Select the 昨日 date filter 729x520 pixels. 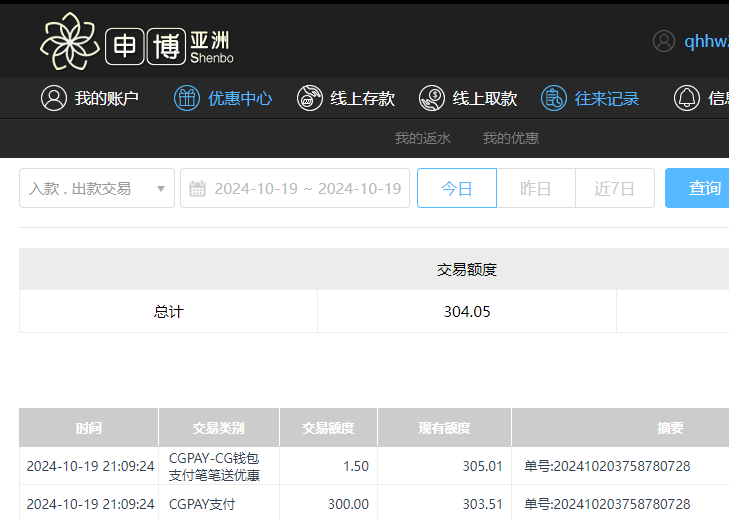(536, 188)
